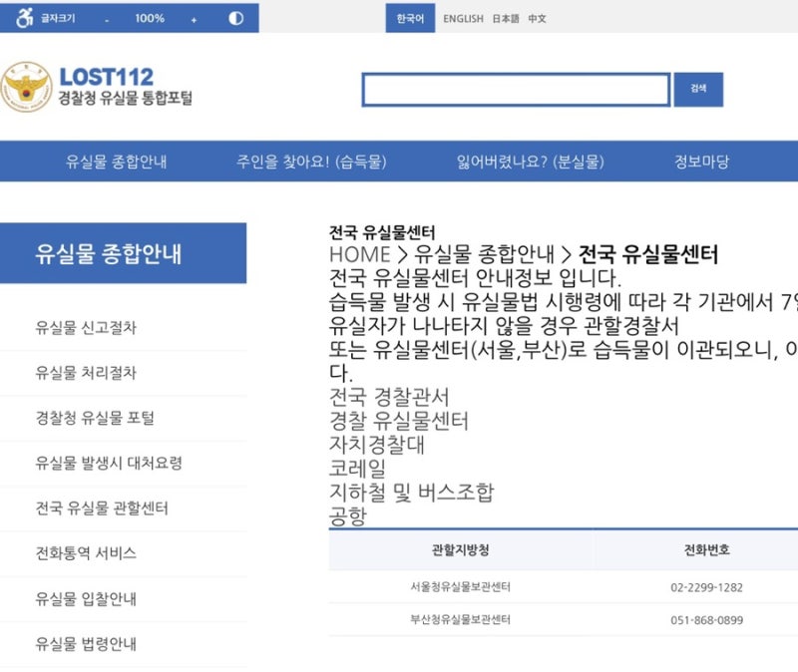The image size is (798, 672).
Task: Switch language to ENGLISH
Action: pos(463,19)
